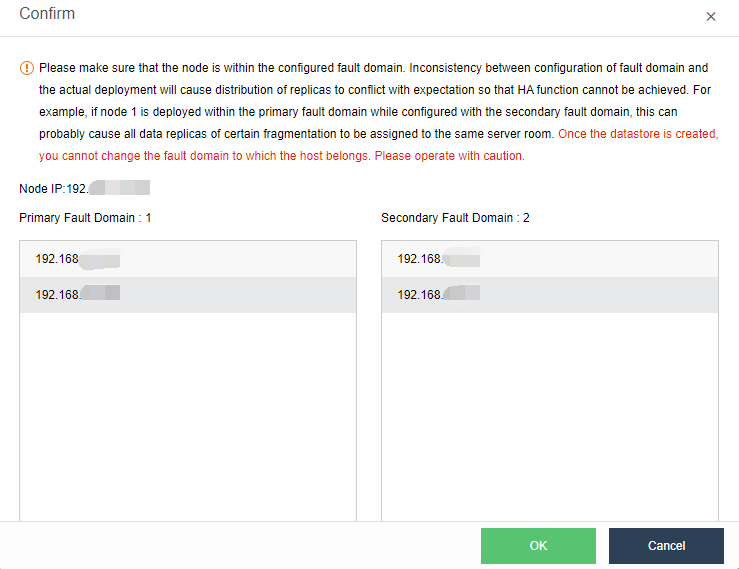Click the footer bar left of OK
739x569 pixels.
click(x=240, y=546)
